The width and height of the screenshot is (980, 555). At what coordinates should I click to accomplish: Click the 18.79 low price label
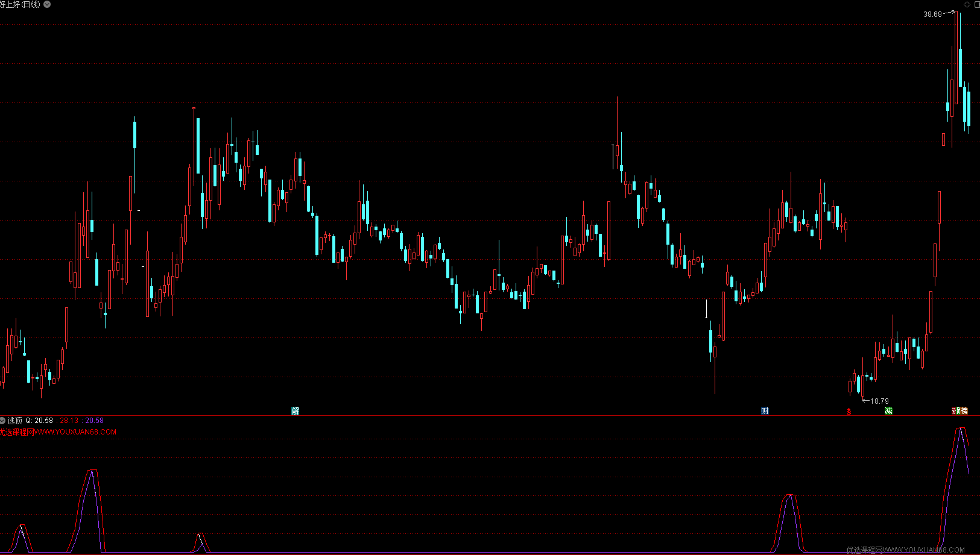click(x=879, y=401)
